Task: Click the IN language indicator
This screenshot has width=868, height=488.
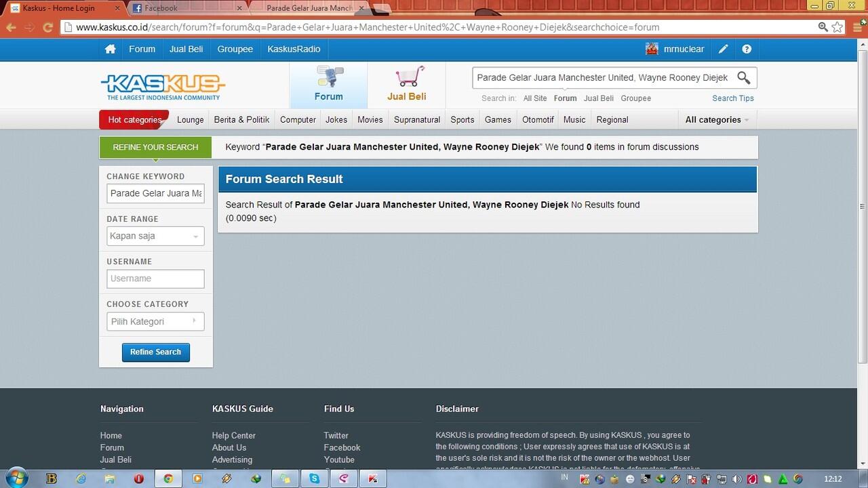Action: coord(565,478)
